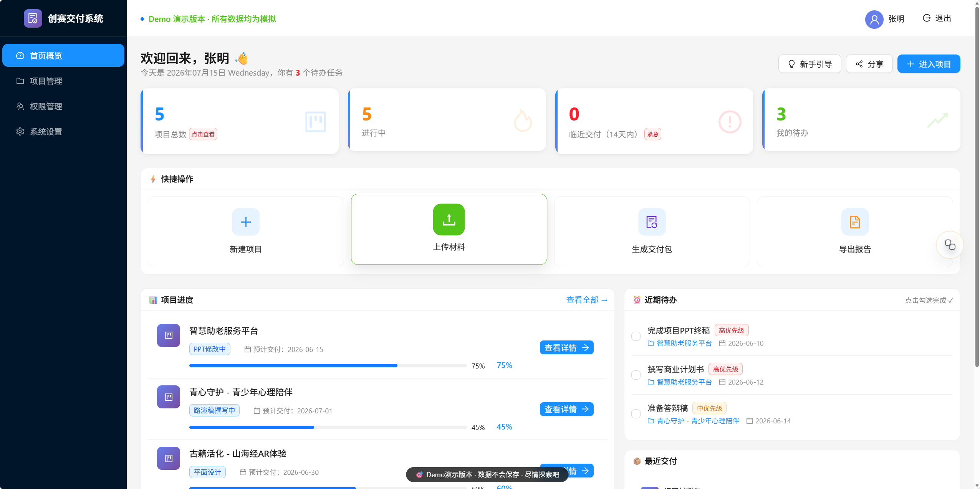Open 权限管理 in the sidebar
The height and width of the screenshot is (489, 980).
(63, 106)
